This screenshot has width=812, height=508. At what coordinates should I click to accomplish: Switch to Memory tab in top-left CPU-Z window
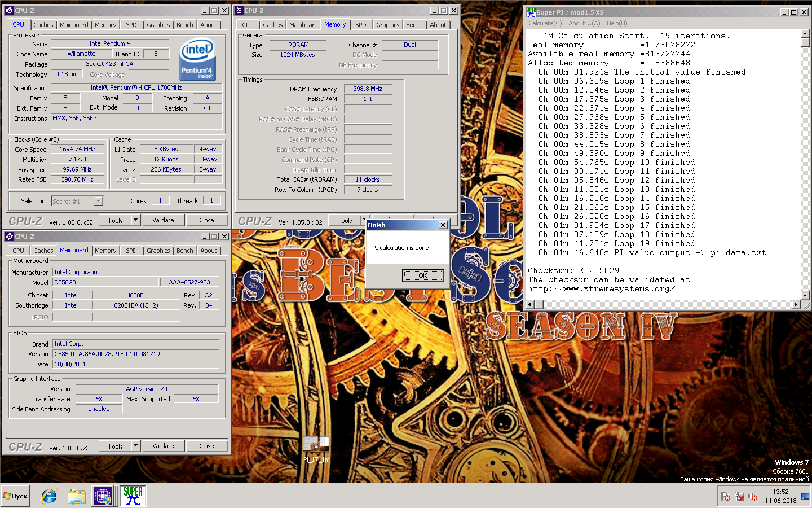pyautogui.click(x=105, y=25)
